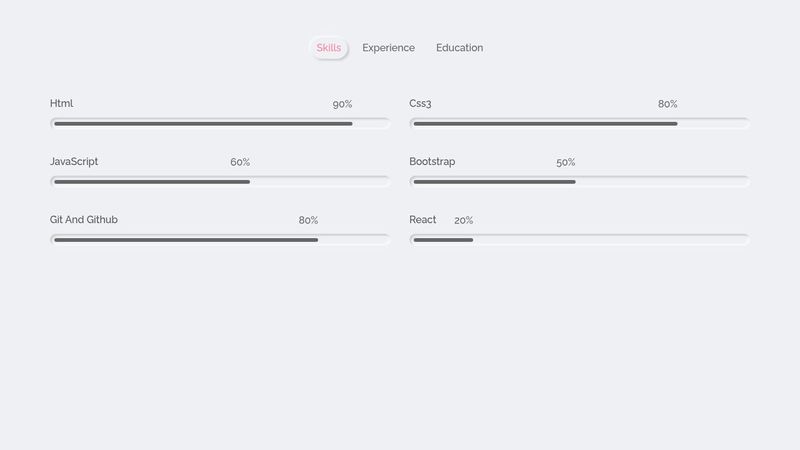
Task: Click the JavaScript progress bar
Action: [220, 182]
